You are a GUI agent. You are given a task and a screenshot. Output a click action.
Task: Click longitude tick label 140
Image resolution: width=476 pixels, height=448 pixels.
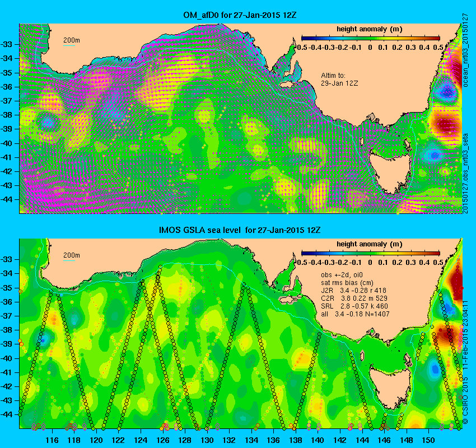tap(318, 440)
